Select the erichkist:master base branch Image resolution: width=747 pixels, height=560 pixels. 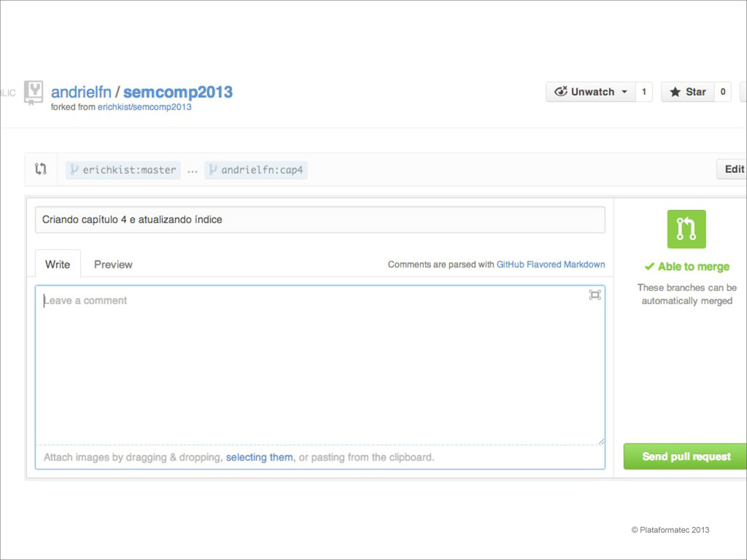pyautogui.click(x=123, y=170)
